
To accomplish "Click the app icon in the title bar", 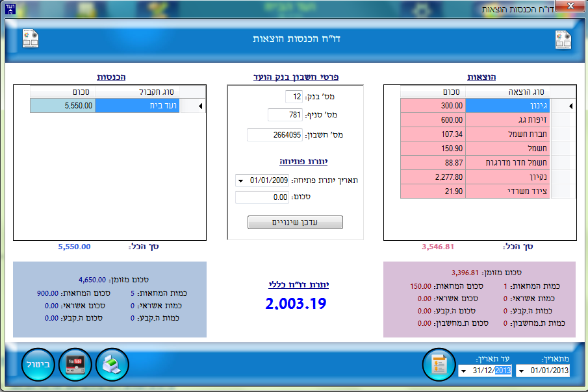I will [x=10, y=8].
